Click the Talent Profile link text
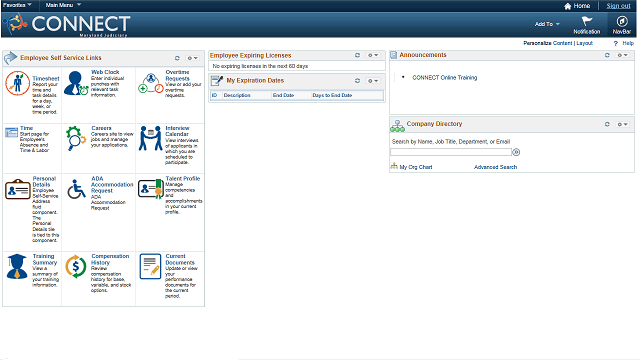 (182, 178)
